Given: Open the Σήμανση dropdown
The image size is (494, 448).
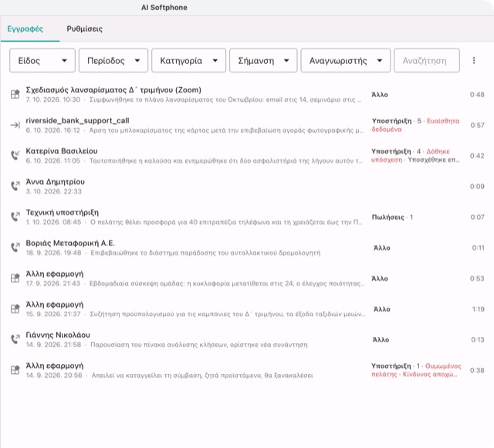Looking at the screenshot, I should 263,60.
